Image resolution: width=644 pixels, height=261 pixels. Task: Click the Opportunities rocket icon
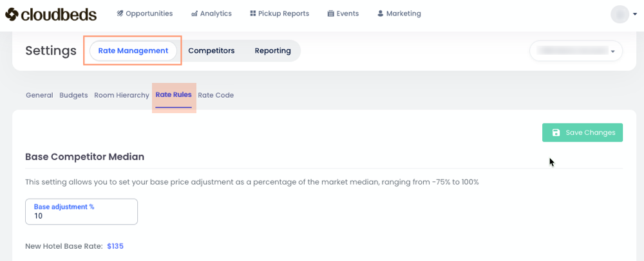120,14
